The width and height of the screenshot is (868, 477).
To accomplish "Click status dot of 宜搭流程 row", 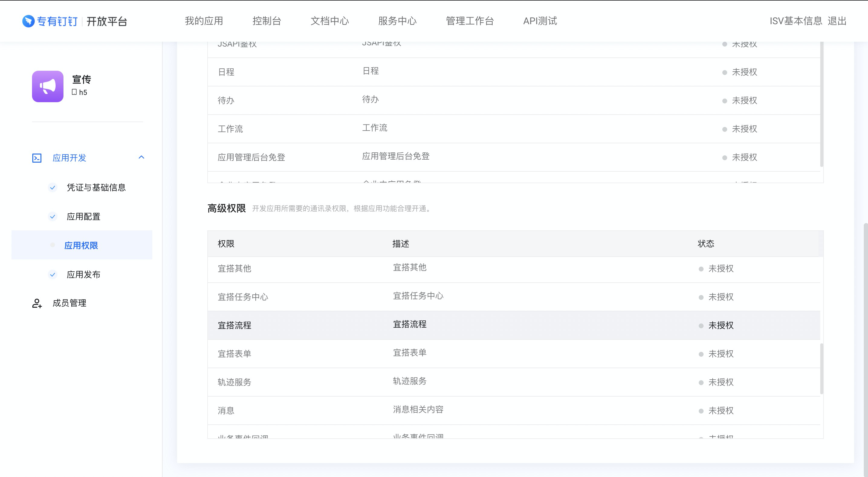I will (701, 326).
